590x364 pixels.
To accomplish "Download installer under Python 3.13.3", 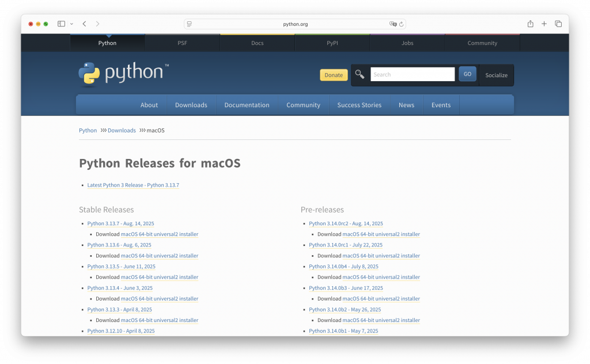I will (160, 320).
